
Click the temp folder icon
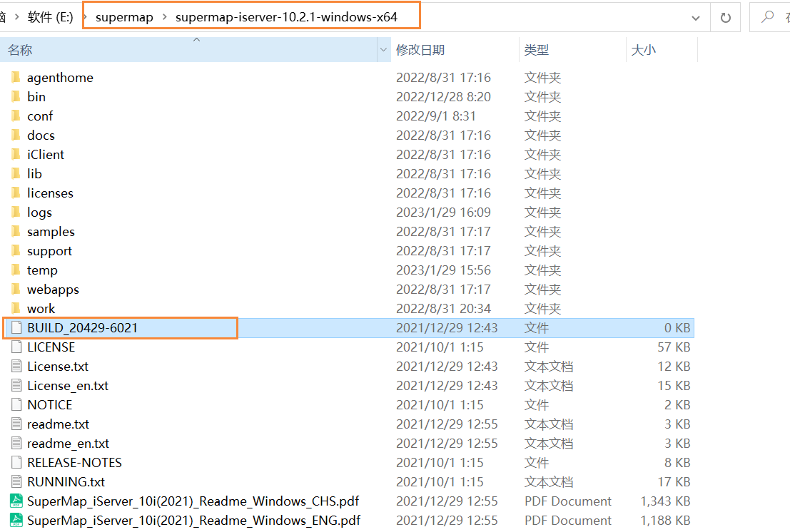(x=16, y=270)
